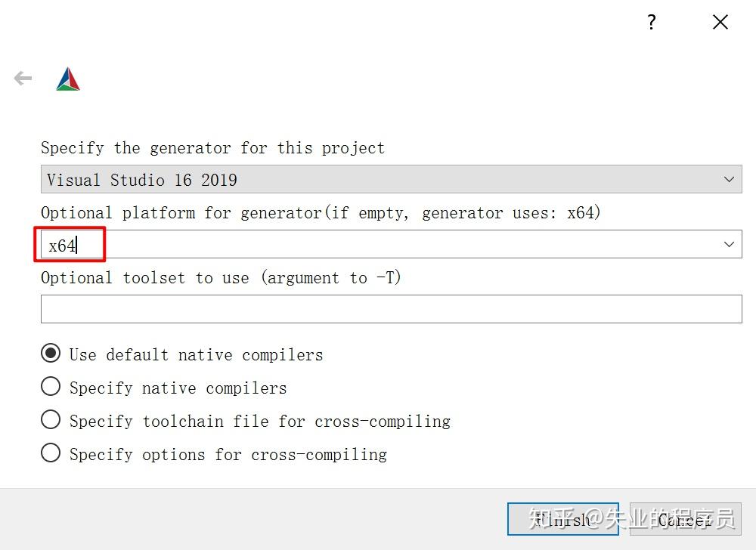Close the generator dialog window
This screenshot has height=550, width=756.
[x=720, y=23]
